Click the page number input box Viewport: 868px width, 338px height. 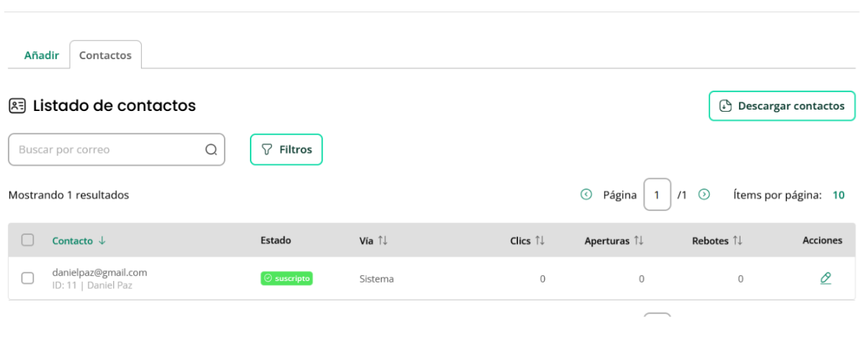click(x=657, y=195)
